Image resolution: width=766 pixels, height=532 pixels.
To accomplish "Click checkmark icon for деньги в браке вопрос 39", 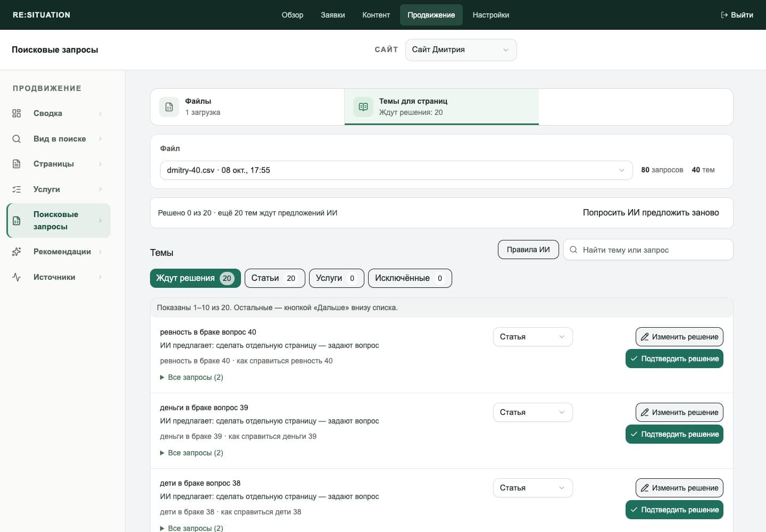I will tap(634, 434).
